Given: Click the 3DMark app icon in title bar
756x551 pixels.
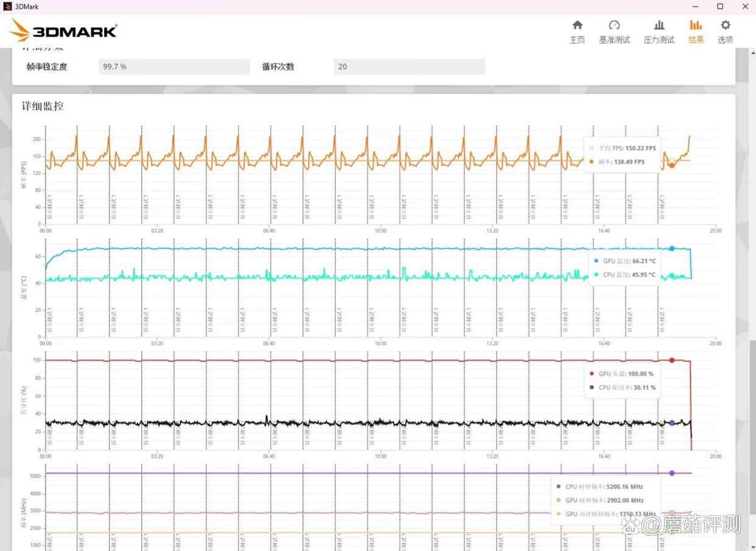Looking at the screenshot, I should tap(7, 7).
